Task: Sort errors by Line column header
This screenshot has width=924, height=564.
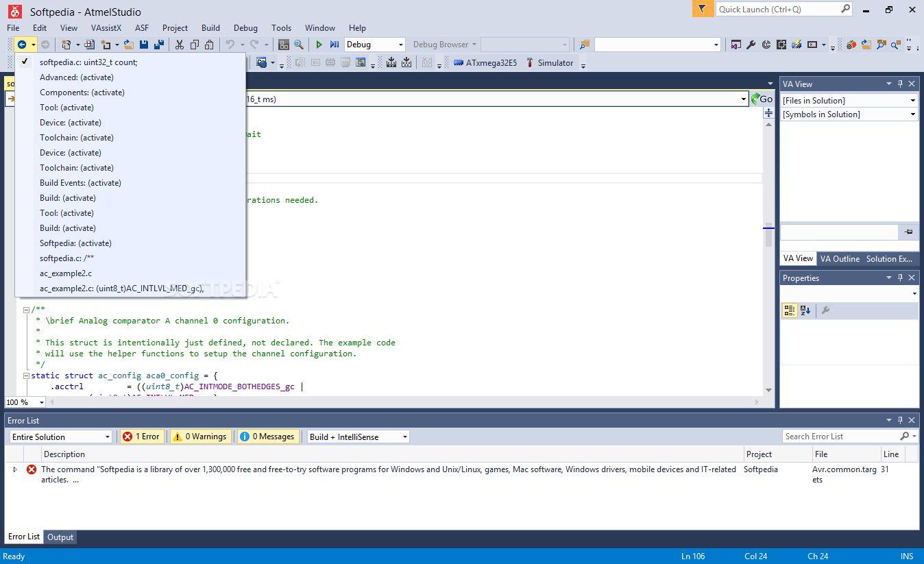Action: tap(893, 454)
